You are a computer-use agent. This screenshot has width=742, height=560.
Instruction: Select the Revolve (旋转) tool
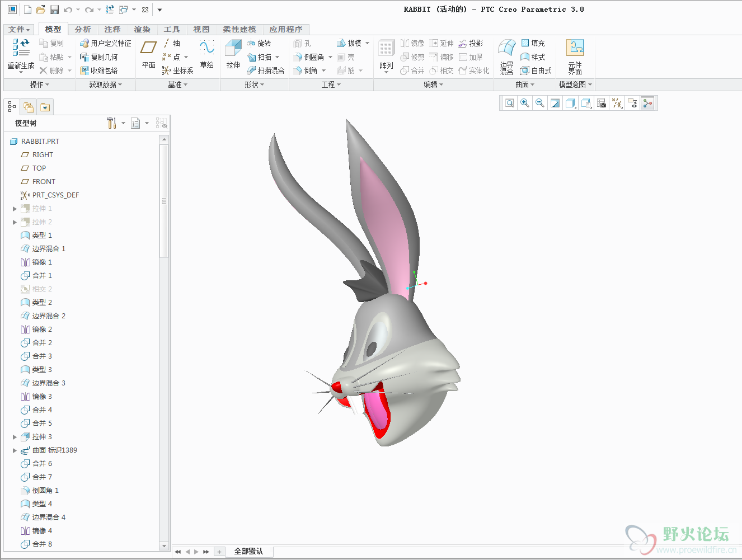pyautogui.click(x=259, y=43)
